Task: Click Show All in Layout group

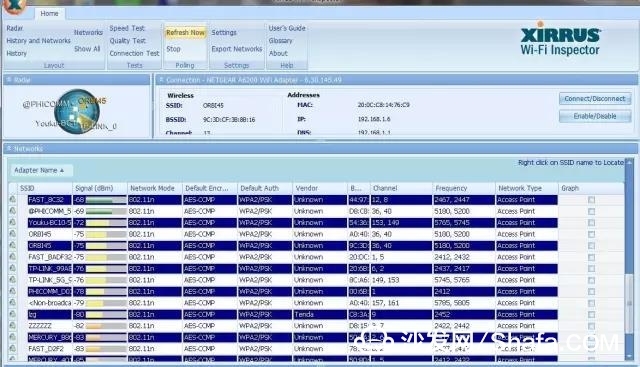Action: tap(87, 49)
